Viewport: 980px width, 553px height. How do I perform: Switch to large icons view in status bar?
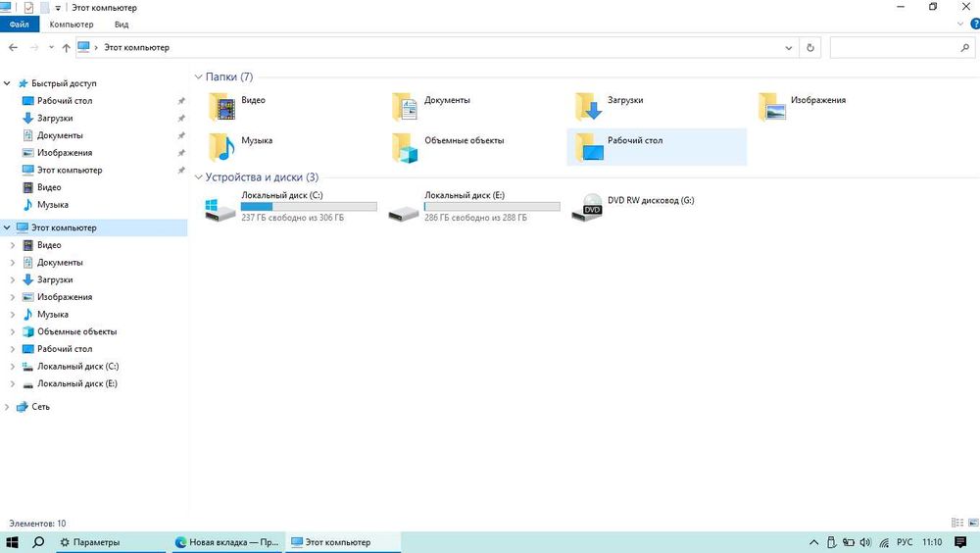tap(972, 523)
